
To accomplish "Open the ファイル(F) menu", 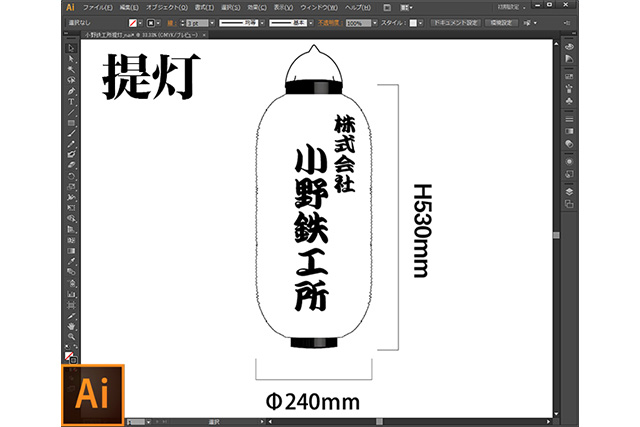I will tap(98, 8).
